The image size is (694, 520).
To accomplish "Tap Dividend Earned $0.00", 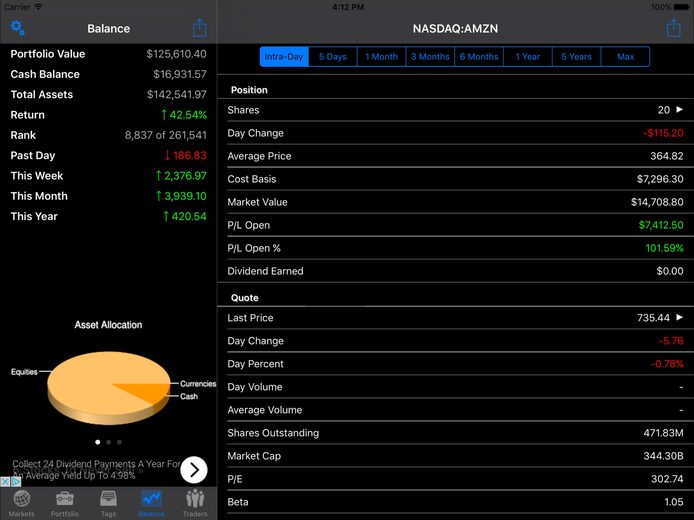I will coord(455,271).
